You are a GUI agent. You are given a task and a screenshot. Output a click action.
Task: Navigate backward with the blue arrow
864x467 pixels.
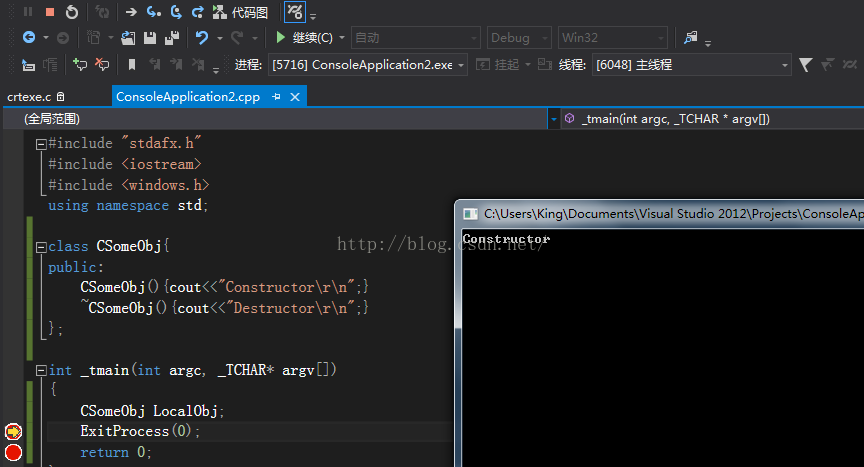pos(29,37)
